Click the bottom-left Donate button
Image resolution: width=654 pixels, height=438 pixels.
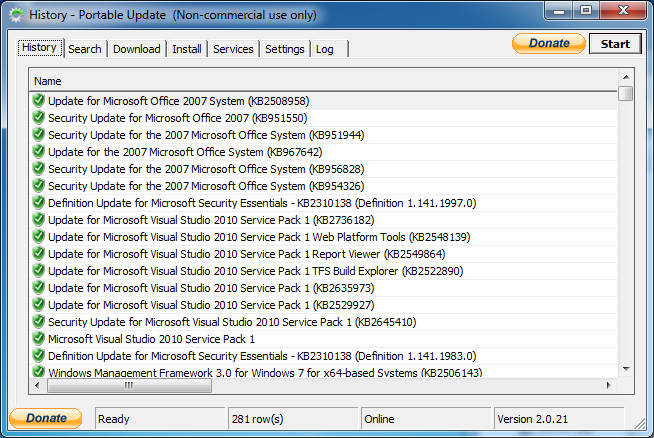pos(46,418)
